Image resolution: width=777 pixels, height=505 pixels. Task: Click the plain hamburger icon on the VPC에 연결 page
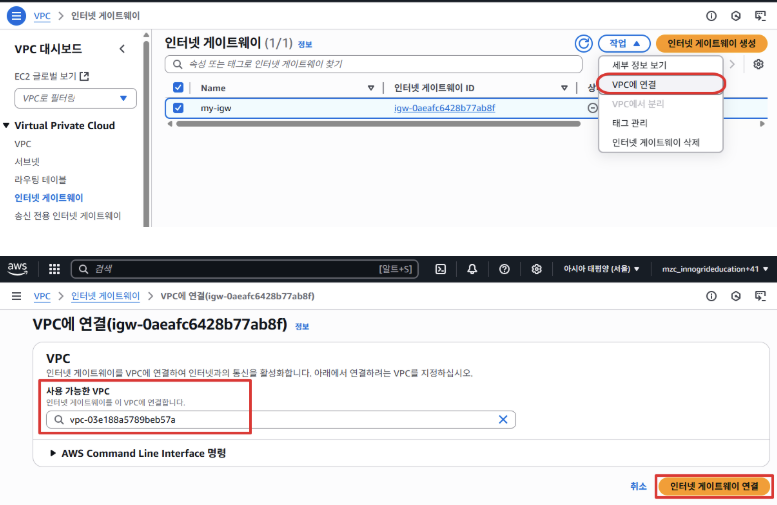pyautogui.click(x=16, y=296)
